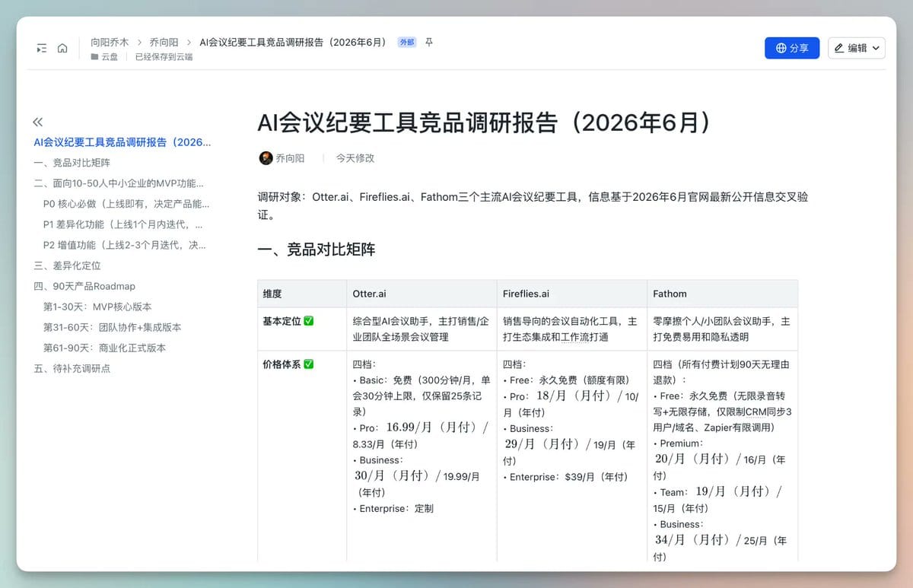Image resolution: width=913 pixels, height=588 pixels.
Task: Click the 调研对象 intro paragraph
Action: [x=533, y=205]
